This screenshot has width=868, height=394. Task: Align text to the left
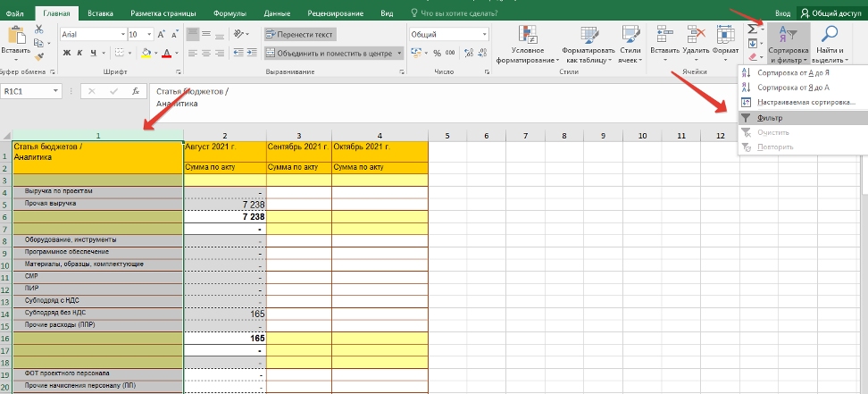point(193,54)
